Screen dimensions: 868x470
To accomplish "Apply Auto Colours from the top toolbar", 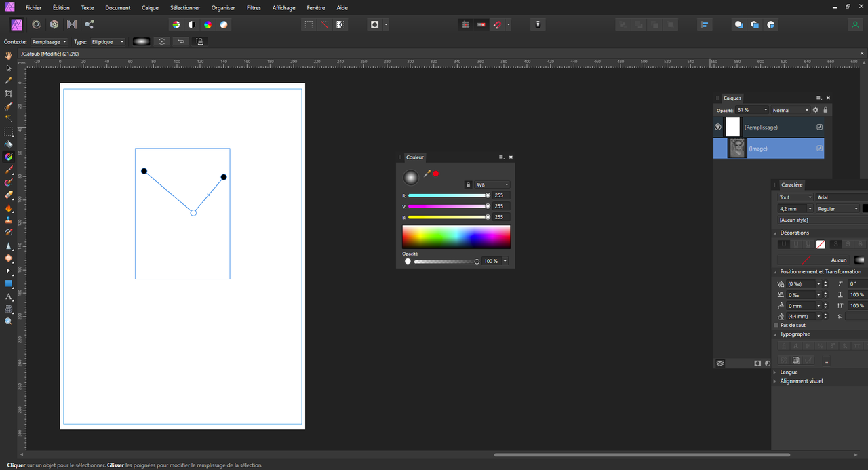I will [208, 24].
